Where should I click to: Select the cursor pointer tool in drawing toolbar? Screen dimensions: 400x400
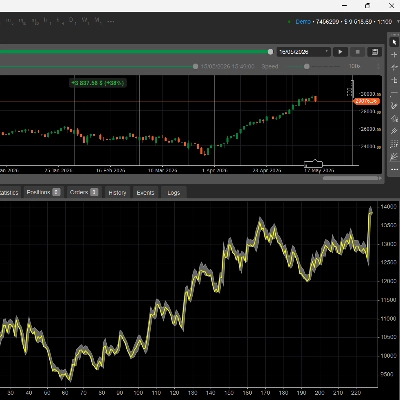[394, 42]
